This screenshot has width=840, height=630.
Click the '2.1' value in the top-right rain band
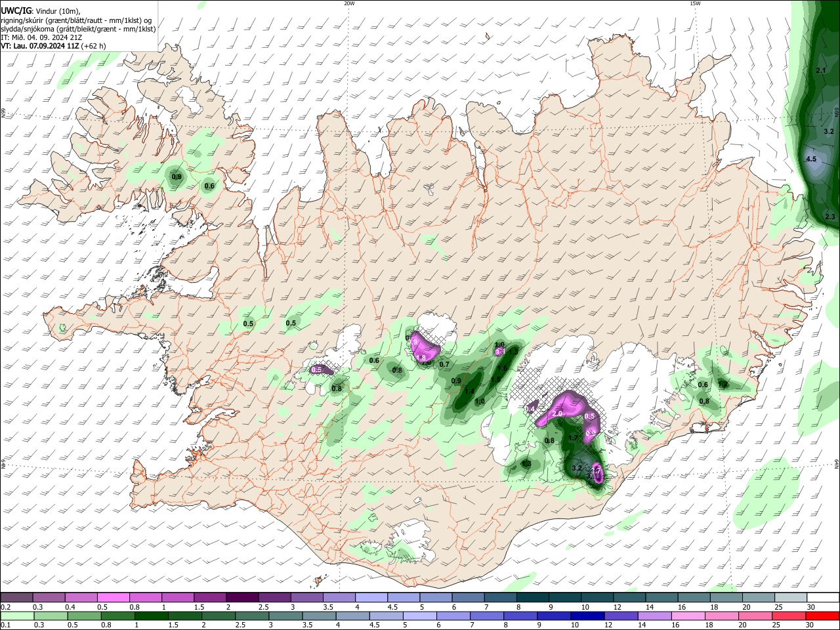[820, 70]
